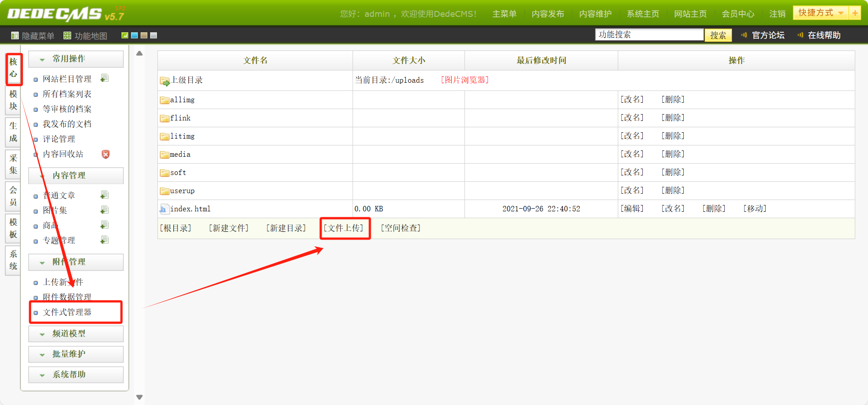The image size is (868, 405).
Task: Open the userup folder icon
Action: (x=164, y=191)
